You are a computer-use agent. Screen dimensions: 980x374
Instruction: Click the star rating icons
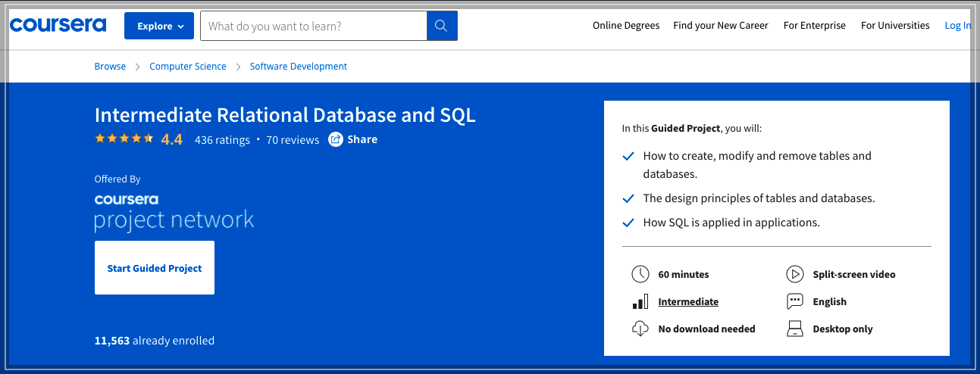(x=124, y=139)
